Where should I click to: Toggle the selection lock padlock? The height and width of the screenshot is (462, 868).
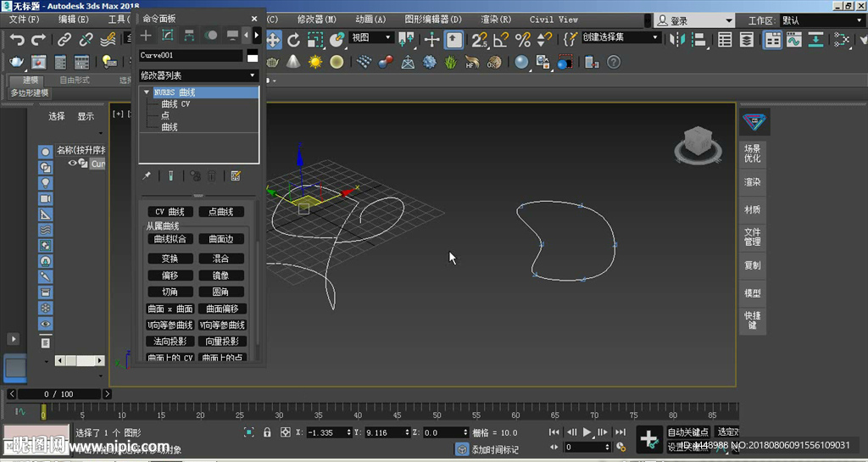pos(267,432)
